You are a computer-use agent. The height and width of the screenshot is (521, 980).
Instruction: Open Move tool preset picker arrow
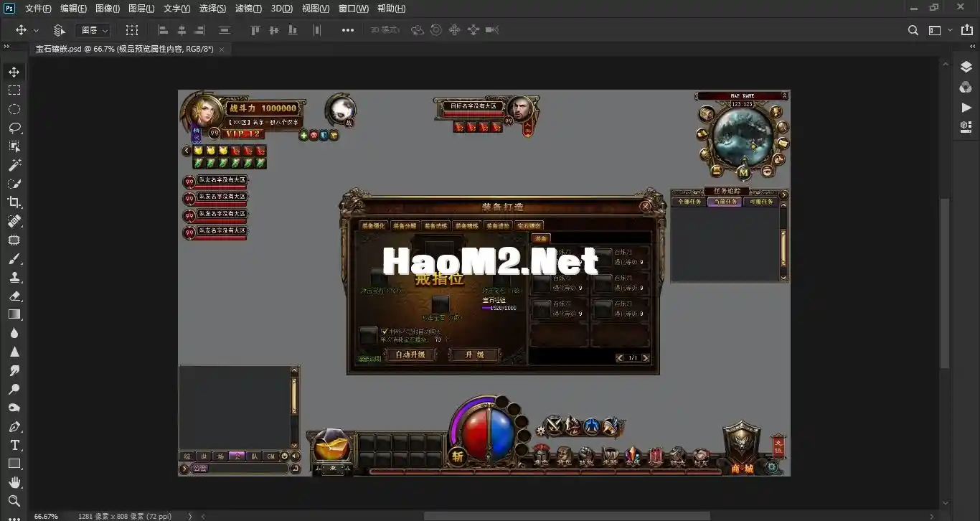37,31
